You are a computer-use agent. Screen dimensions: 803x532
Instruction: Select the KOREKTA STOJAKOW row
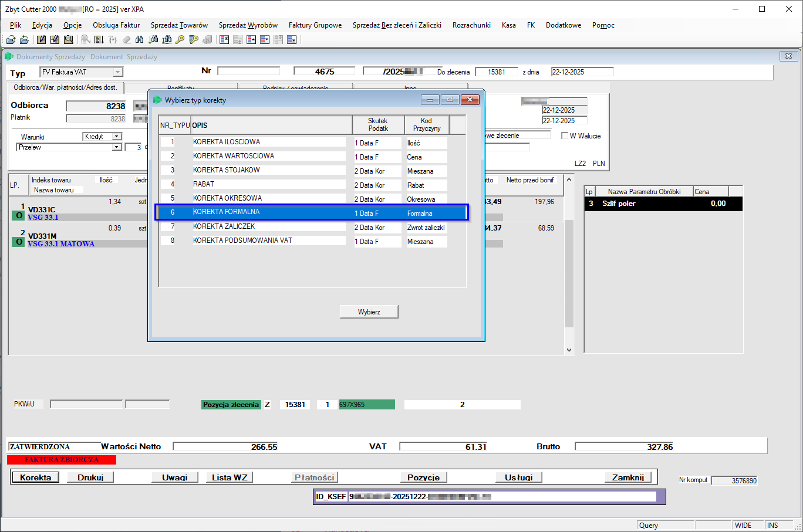pyautogui.click(x=312, y=170)
